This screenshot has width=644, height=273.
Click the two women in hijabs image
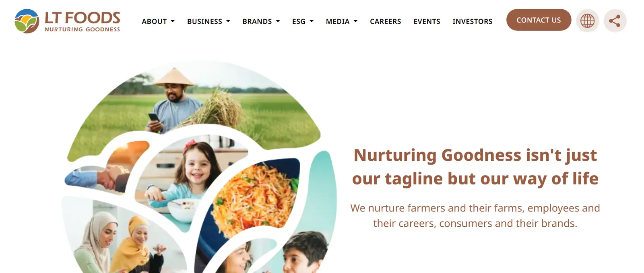121,238
